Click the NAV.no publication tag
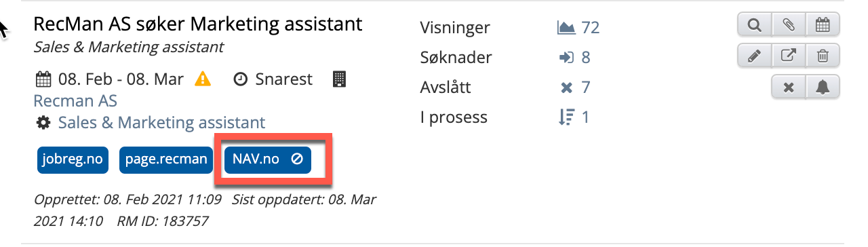 pyautogui.click(x=267, y=159)
